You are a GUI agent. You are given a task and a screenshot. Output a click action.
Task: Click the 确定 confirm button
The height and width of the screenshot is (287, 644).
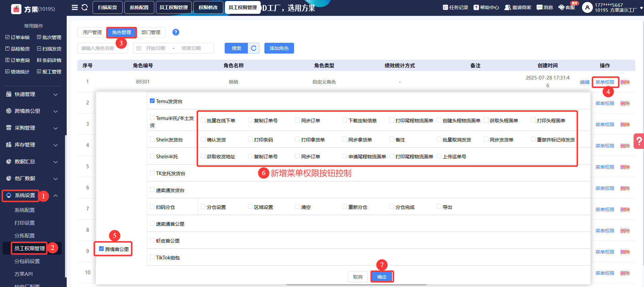coord(382,277)
